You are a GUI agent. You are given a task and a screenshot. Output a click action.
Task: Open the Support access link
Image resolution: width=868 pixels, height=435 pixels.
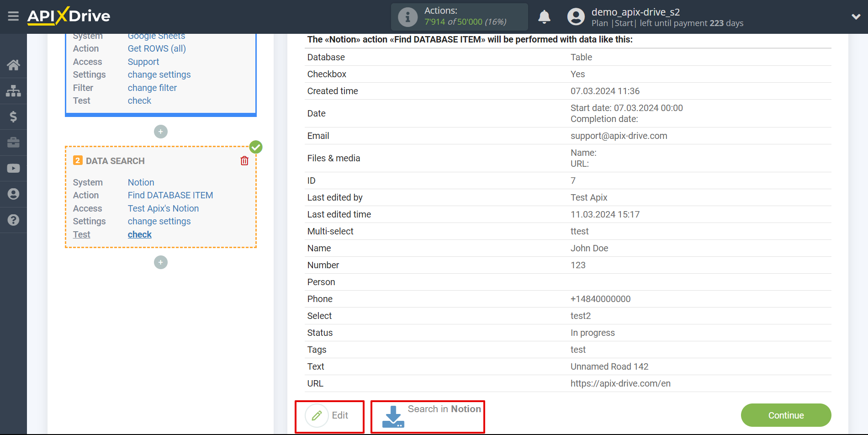143,62
